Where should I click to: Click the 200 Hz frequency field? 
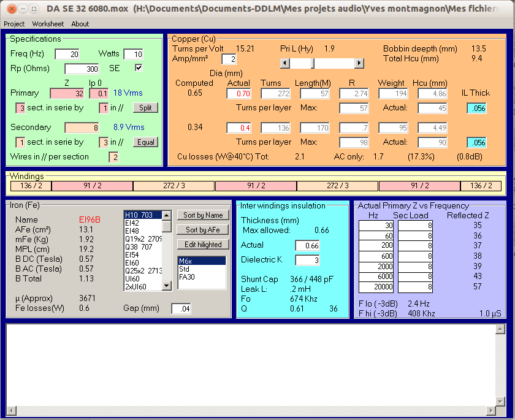376,245
